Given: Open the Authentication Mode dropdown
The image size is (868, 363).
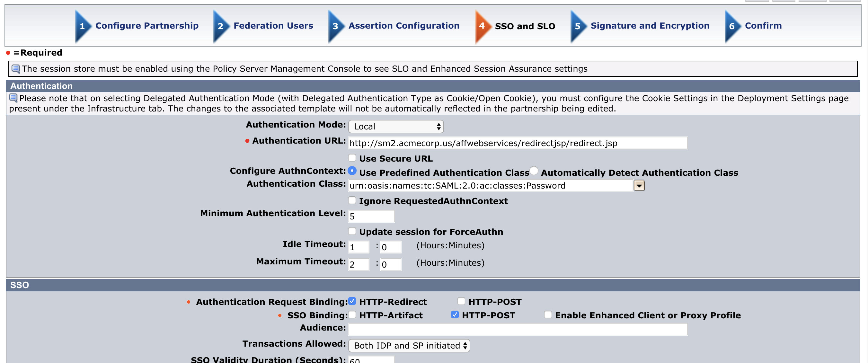Looking at the screenshot, I should 395,126.
